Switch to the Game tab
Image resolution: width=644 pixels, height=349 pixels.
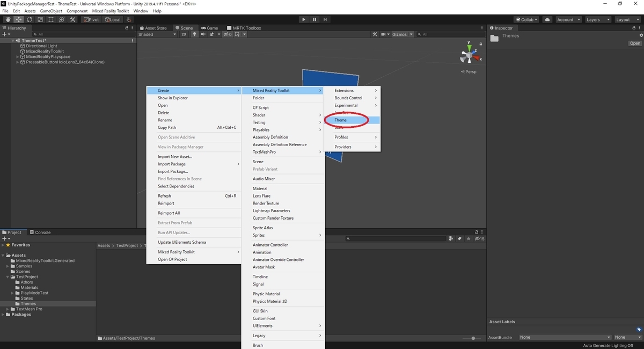pyautogui.click(x=209, y=28)
